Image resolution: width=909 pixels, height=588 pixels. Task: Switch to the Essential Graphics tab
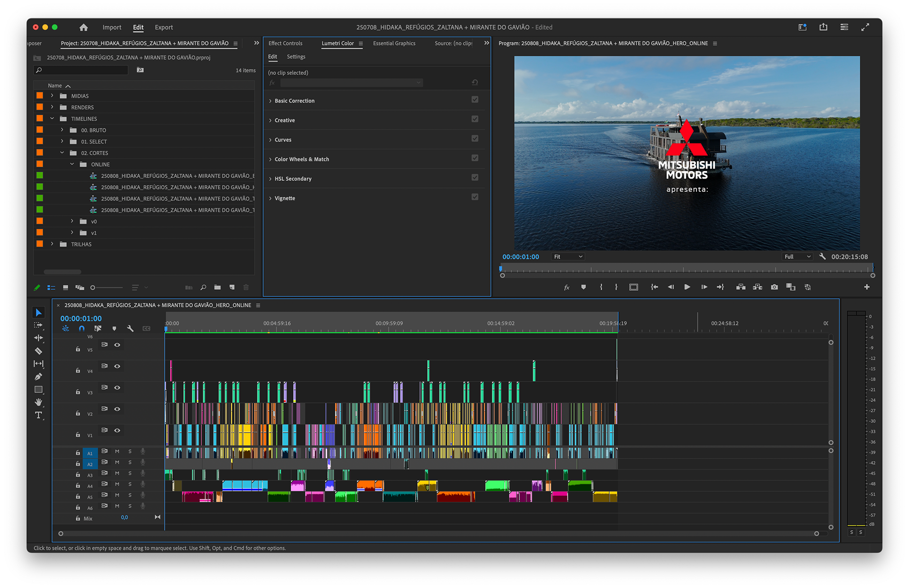[394, 44]
